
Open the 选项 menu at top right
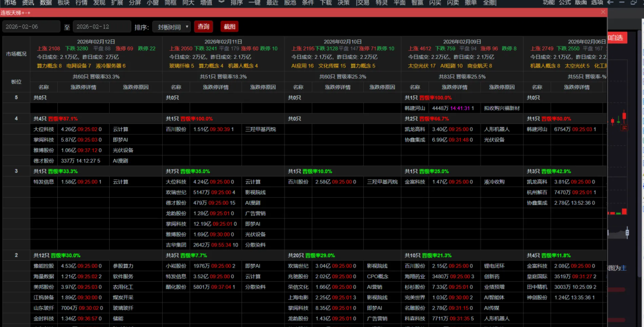[597, 2]
